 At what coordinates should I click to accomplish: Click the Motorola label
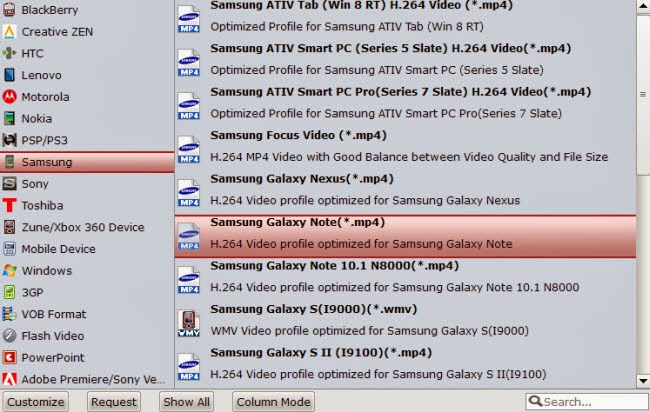point(45,97)
